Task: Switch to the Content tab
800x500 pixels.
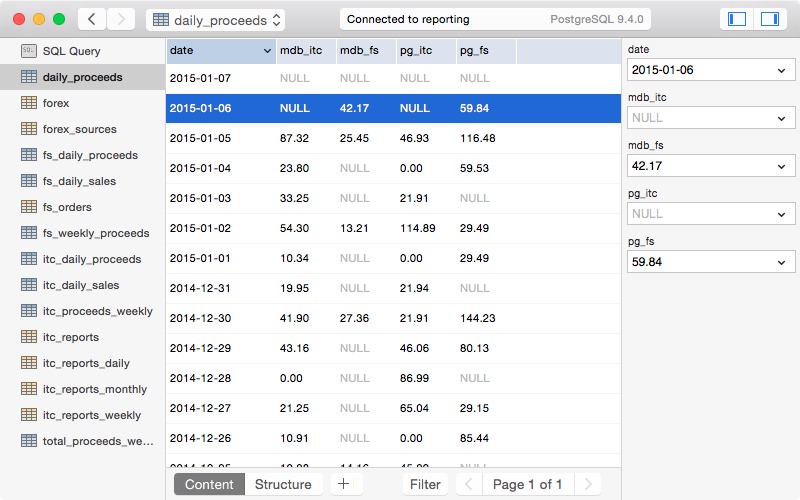Action: coord(209,484)
